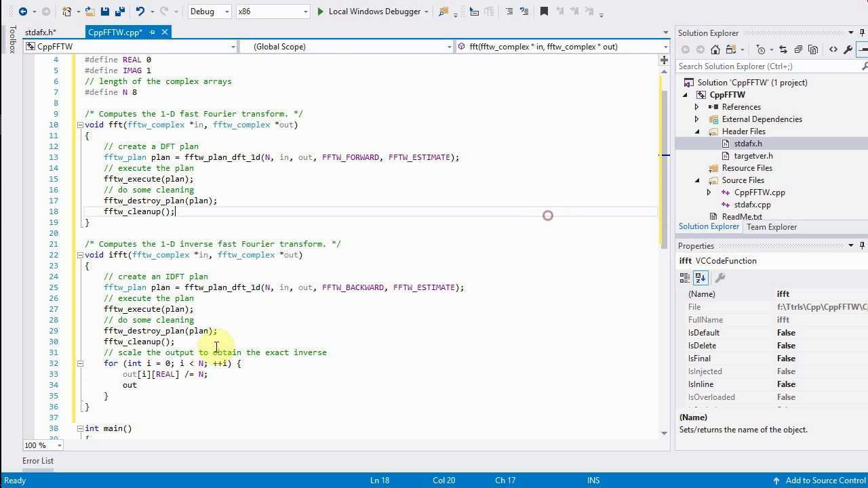868x488 pixels.
Task: Click Home icon in Solution Explorer
Action: (715, 49)
